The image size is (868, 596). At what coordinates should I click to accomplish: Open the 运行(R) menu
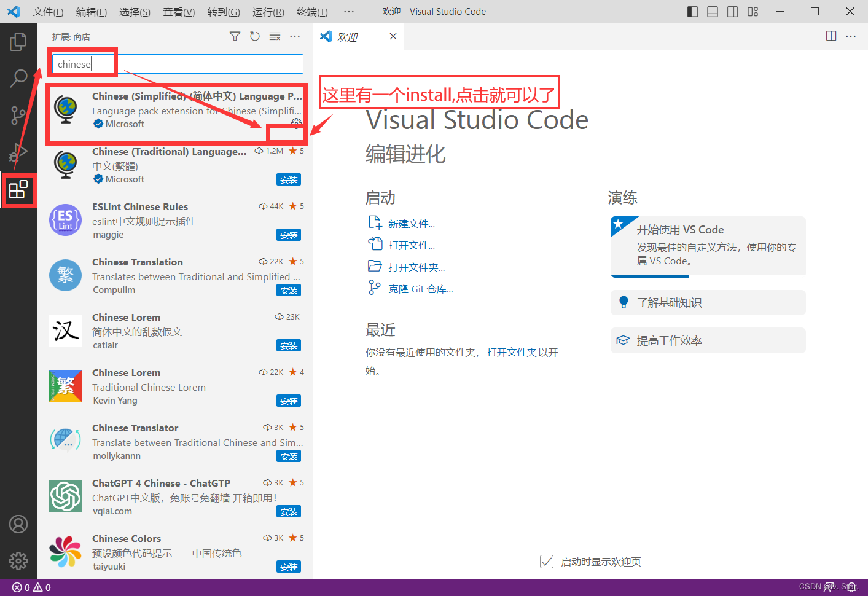[x=268, y=12]
